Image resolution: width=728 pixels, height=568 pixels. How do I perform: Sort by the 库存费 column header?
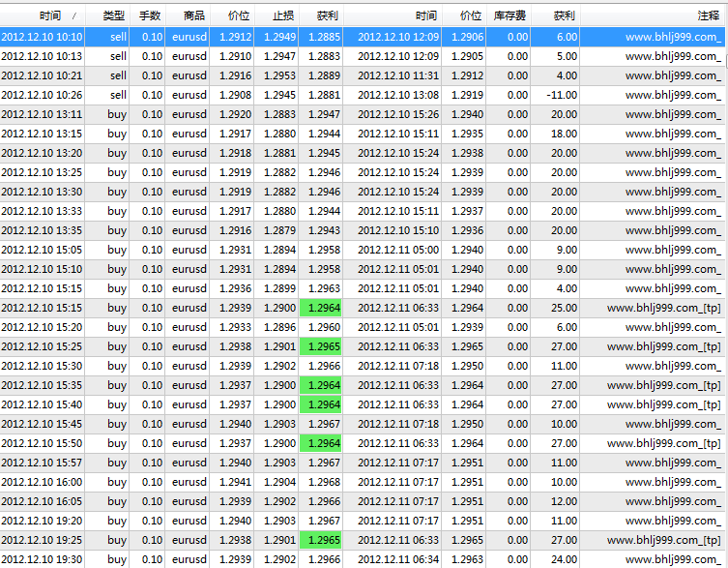pos(509,15)
